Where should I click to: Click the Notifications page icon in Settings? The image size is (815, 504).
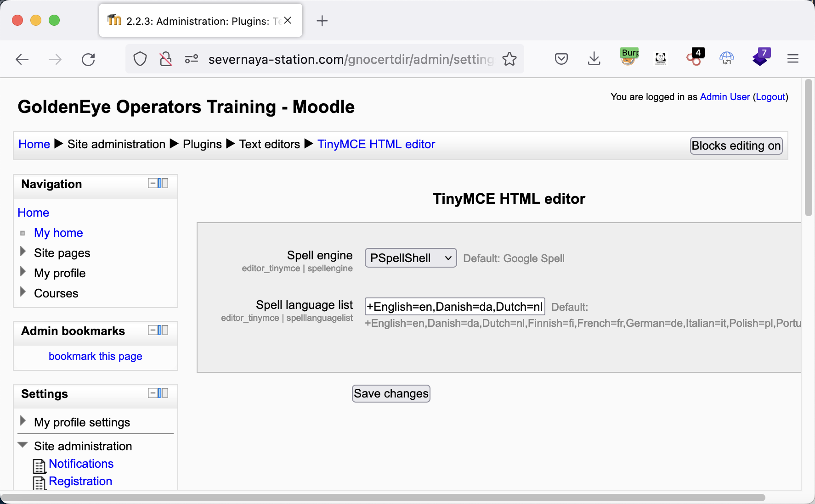point(40,465)
